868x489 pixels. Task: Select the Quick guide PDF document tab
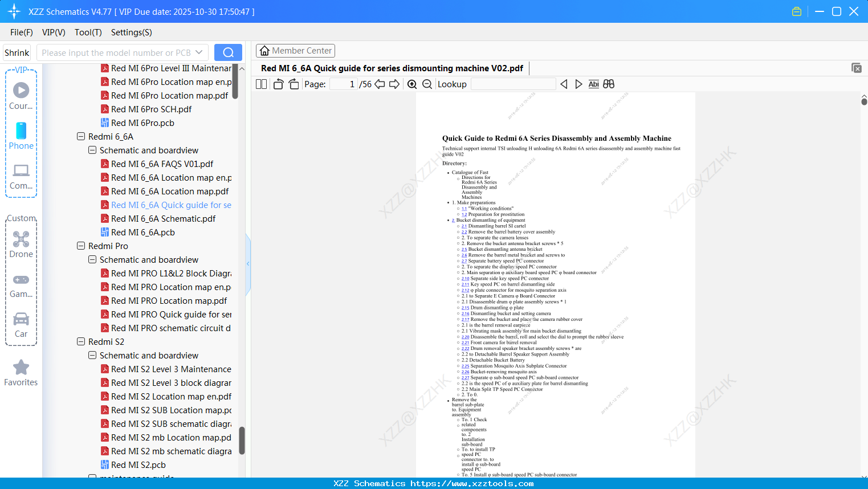point(392,68)
